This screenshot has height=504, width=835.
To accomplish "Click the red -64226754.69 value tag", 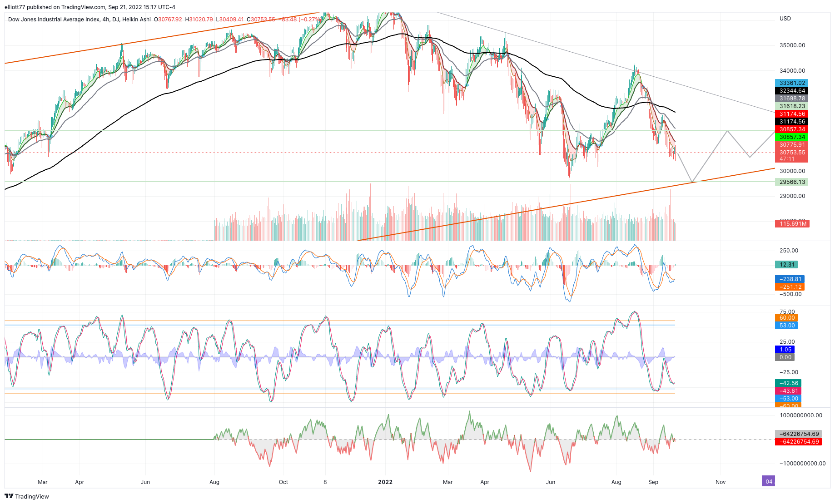I will [x=798, y=442].
